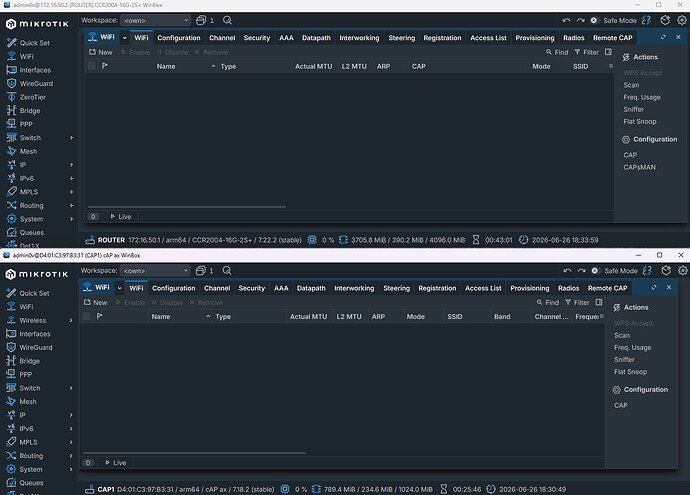Image resolution: width=690 pixels, height=495 pixels.
Task: Expand the WiFi panel dropdown arrow in CAP1 window
Action: (119, 288)
